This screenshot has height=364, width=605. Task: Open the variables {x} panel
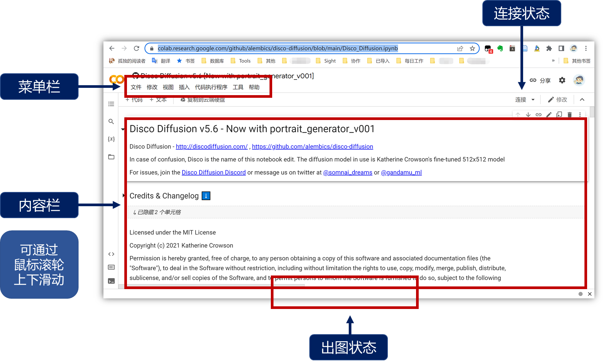click(x=111, y=139)
